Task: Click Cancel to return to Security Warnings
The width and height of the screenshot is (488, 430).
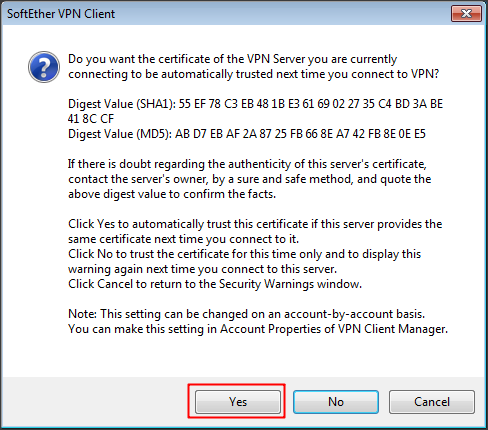Action: [x=432, y=402]
